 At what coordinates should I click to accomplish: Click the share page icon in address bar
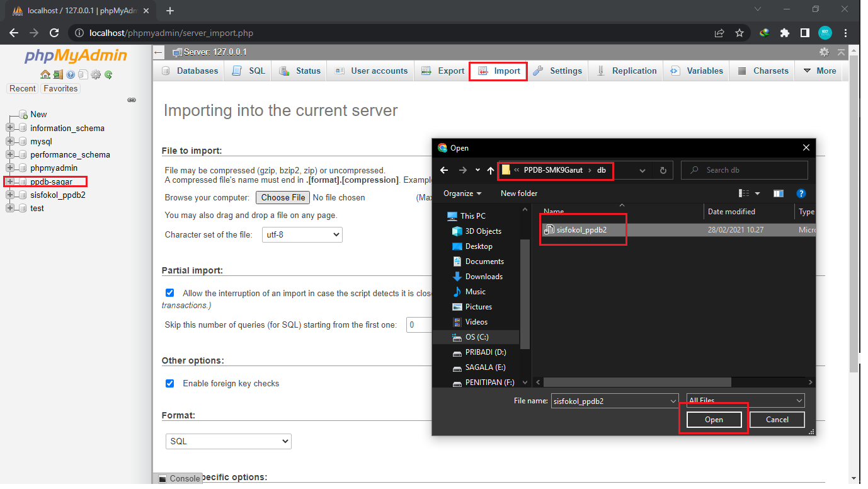[x=719, y=33]
